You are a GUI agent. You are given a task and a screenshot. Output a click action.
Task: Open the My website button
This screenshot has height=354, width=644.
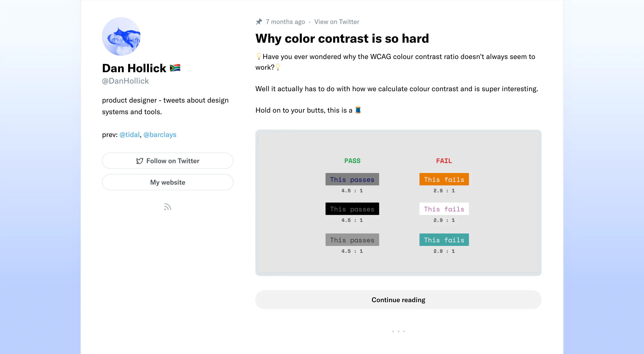tap(167, 182)
